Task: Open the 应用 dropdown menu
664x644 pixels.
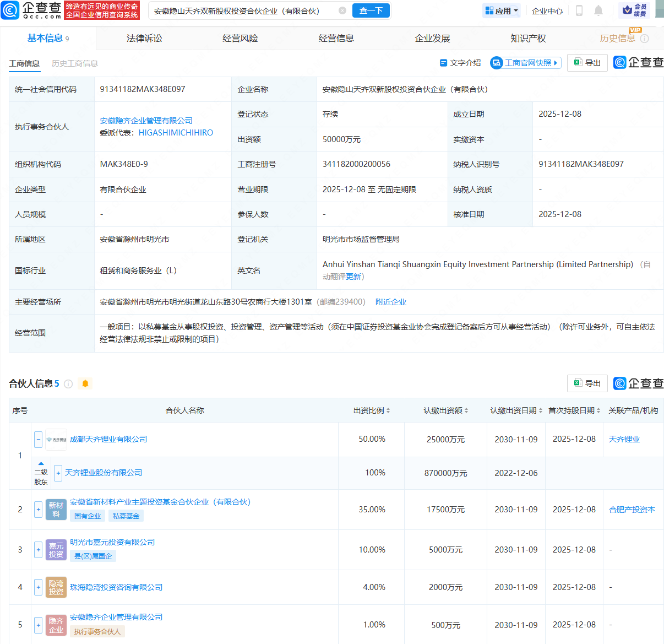Action: pyautogui.click(x=501, y=10)
